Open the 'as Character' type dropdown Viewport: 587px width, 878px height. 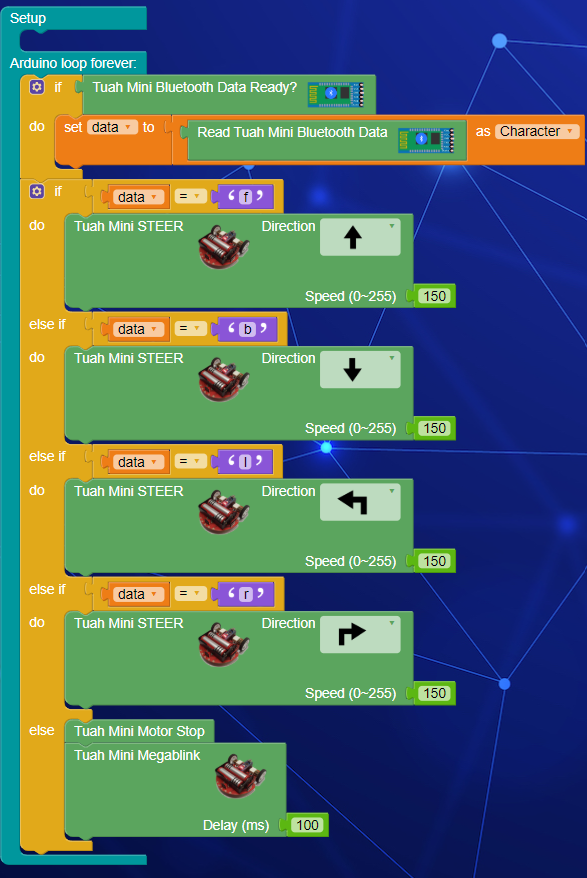point(537,131)
